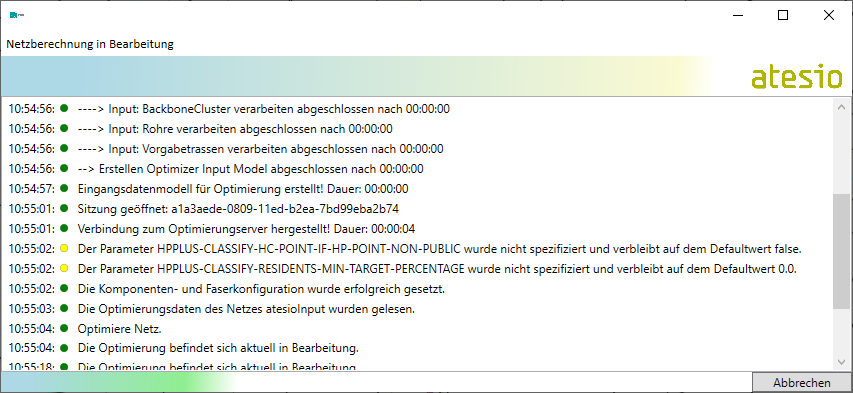Click the atesio logo
The width and height of the screenshot is (853, 393).
tap(796, 78)
